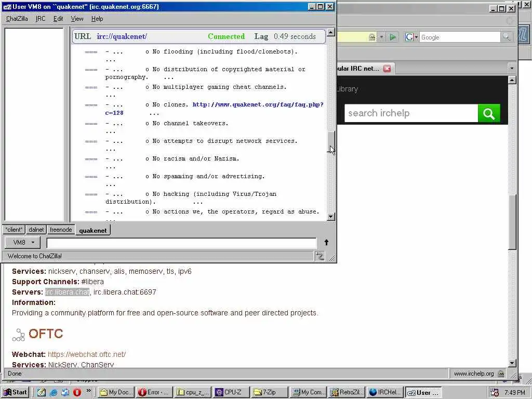This screenshot has height=399, width=532.
Task: Launch Internet Explorer from quick launch
Action: point(54,392)
